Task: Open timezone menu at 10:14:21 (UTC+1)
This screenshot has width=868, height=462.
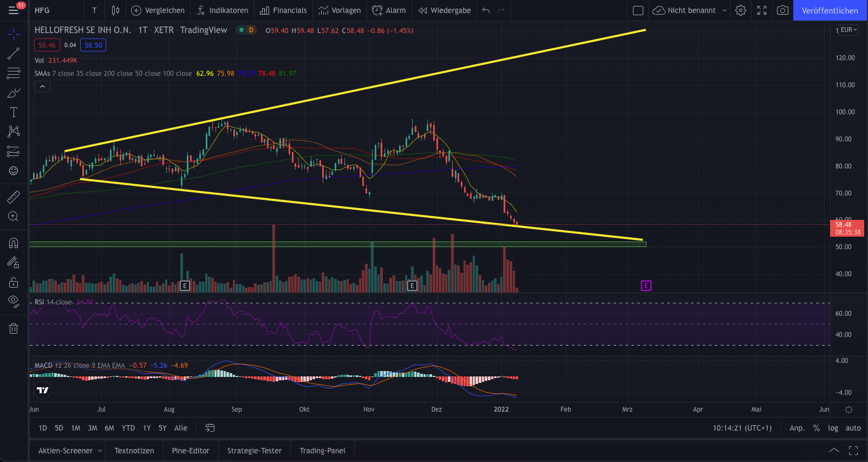Action: point(742,428)
